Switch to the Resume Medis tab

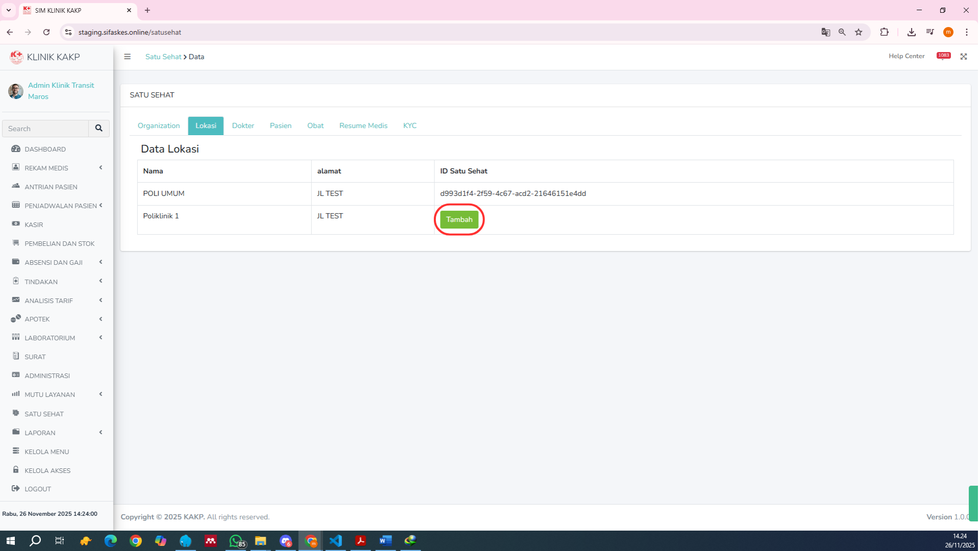(x=363, y=126)
